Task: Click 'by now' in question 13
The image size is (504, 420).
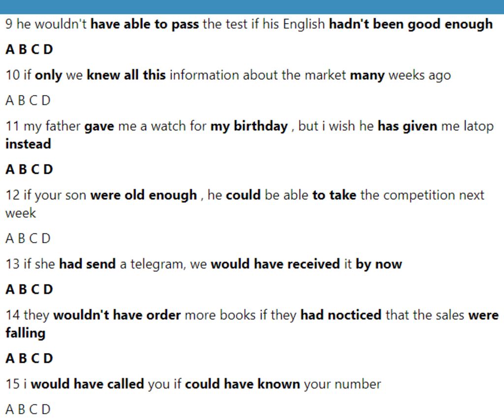Action: tap(378, 264)
